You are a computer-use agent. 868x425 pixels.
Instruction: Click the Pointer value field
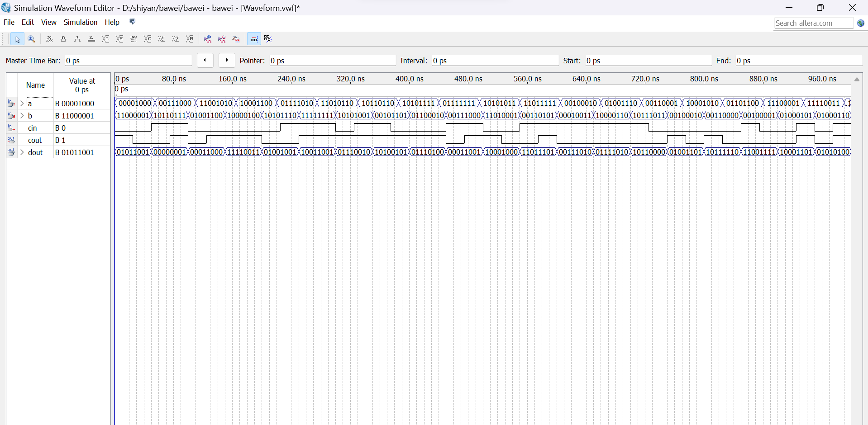[x=333, y=61]
